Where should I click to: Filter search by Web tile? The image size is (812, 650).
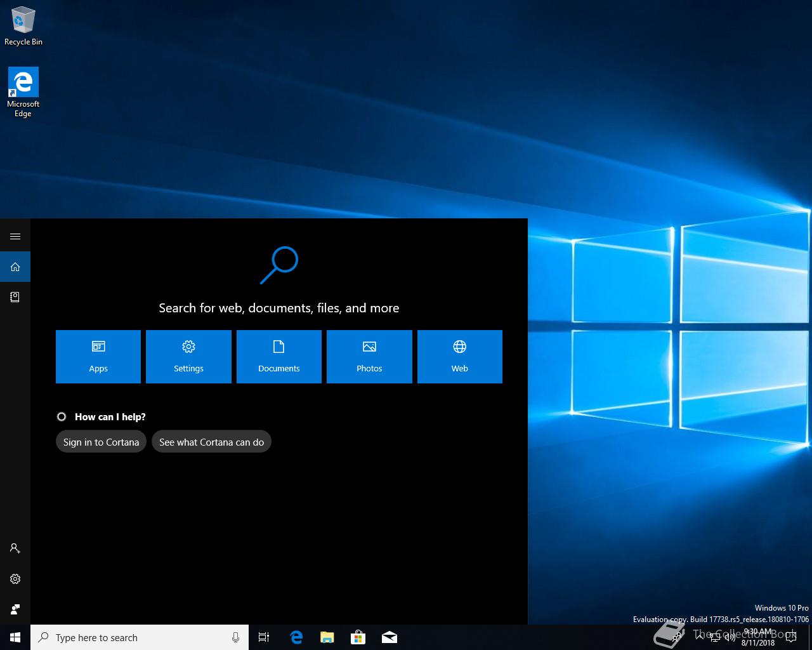click(x=460, y=357)
